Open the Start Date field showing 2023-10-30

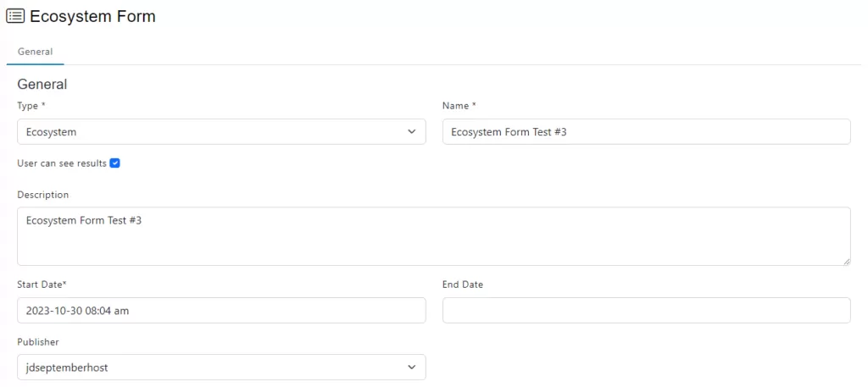221,310
